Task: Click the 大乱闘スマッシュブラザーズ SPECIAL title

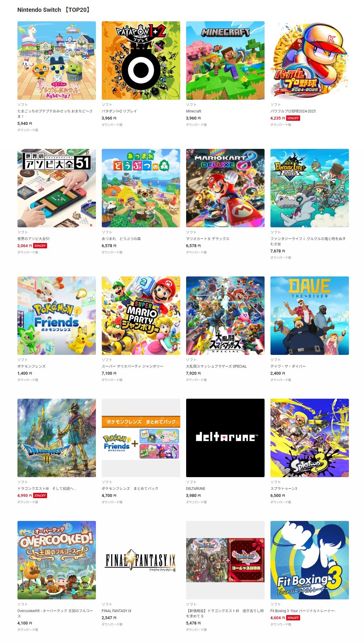Action: pos(216,366)
